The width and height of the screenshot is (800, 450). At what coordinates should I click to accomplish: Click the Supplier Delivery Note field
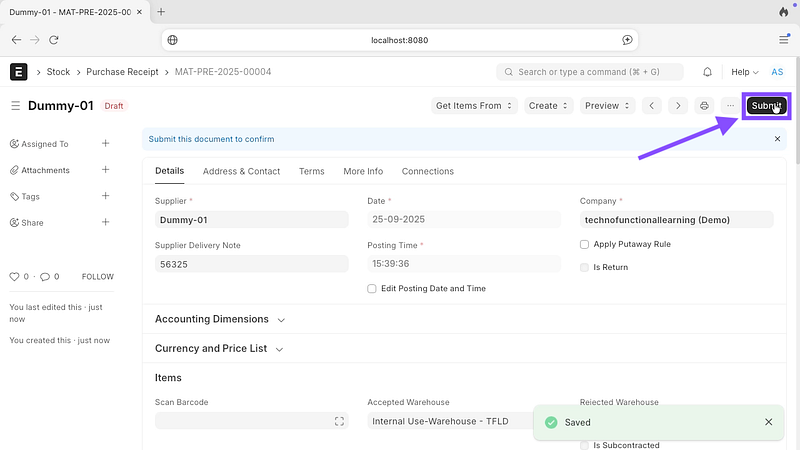[x=251, y=264]
